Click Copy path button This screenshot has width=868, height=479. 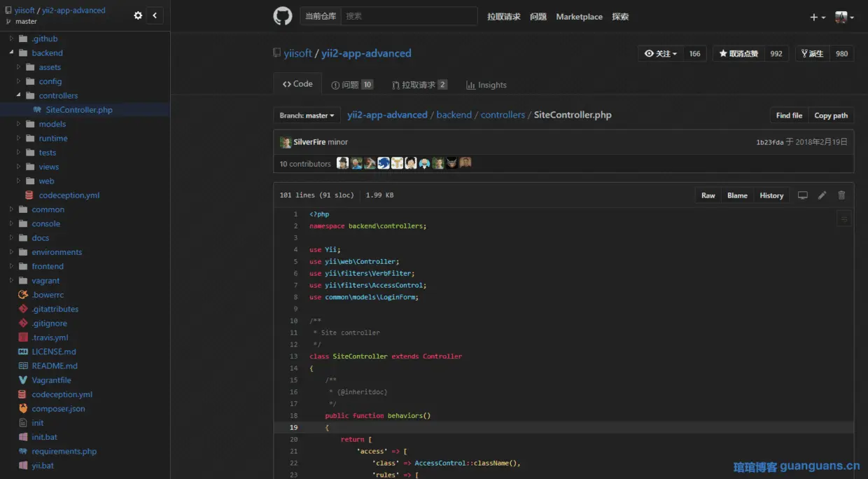pyautogui.click(x=831, y=116)
